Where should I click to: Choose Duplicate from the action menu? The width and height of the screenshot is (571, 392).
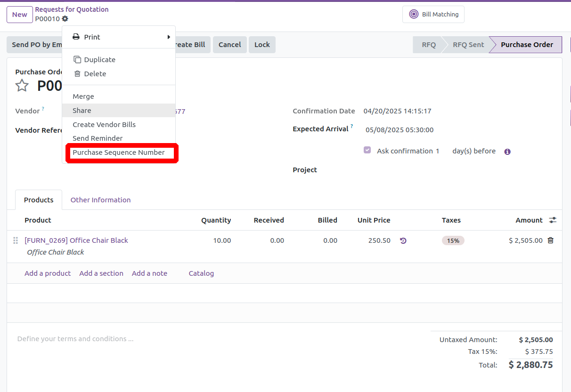tap(119, 60)
